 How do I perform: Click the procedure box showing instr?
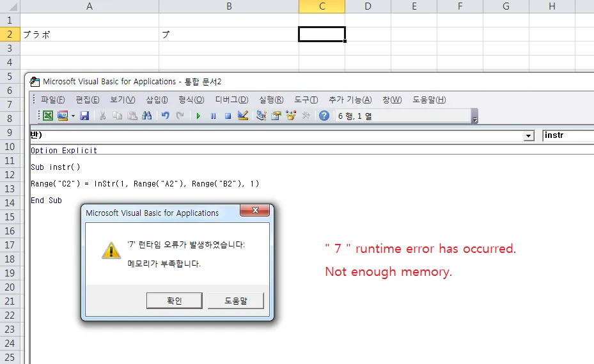568,135
